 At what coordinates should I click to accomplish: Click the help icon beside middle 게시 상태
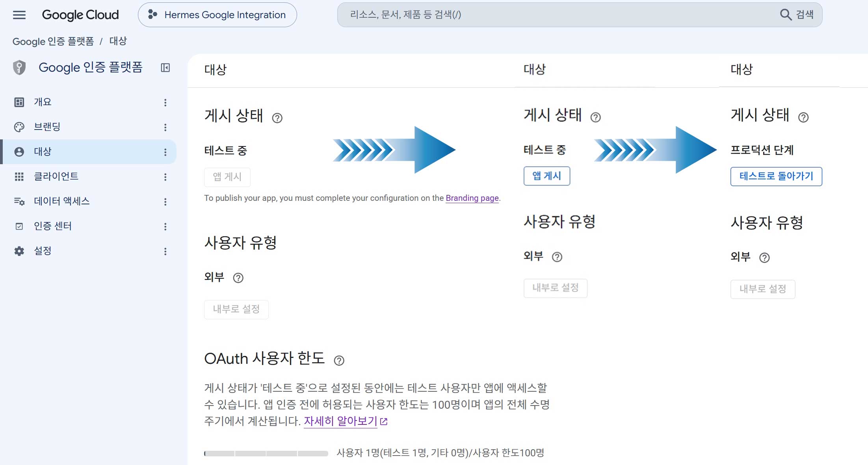pos(596,117)
